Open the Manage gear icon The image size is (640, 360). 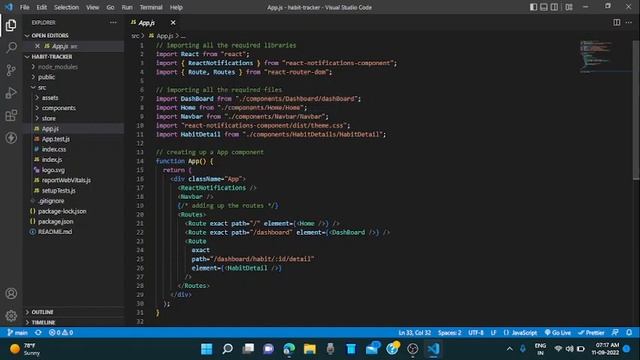point(11,316)
